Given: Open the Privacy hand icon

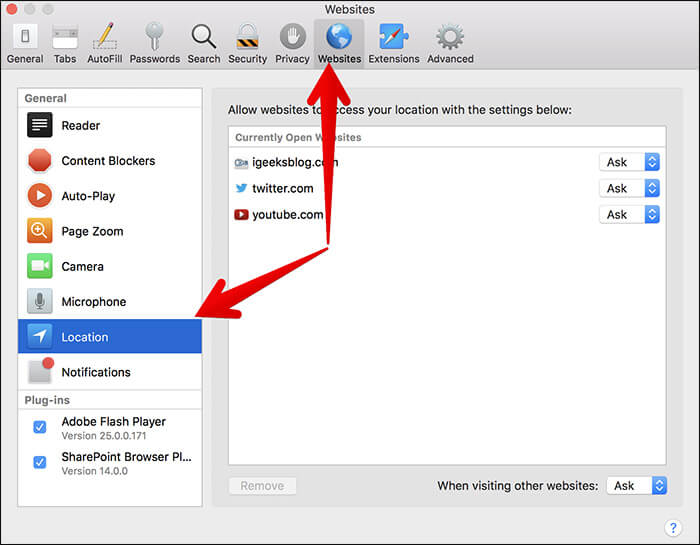Looking at the screenshot, I should coord(292,36).
